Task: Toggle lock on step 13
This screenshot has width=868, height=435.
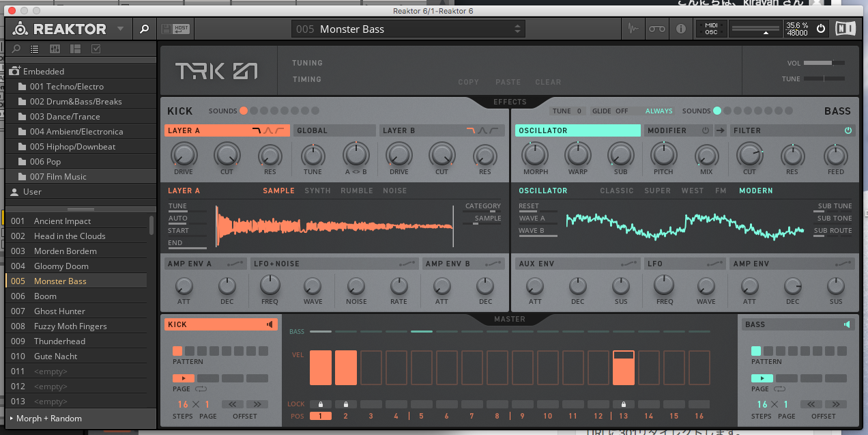Action: tap(624, 404)
